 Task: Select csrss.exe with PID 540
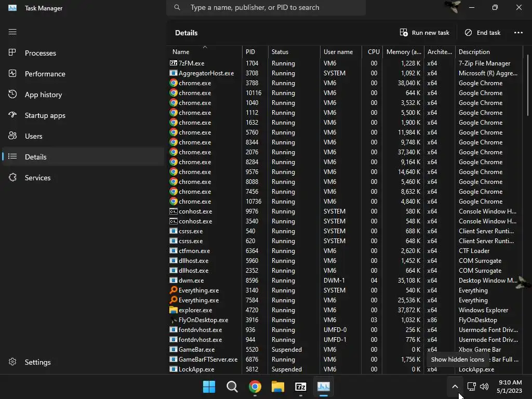345,231
